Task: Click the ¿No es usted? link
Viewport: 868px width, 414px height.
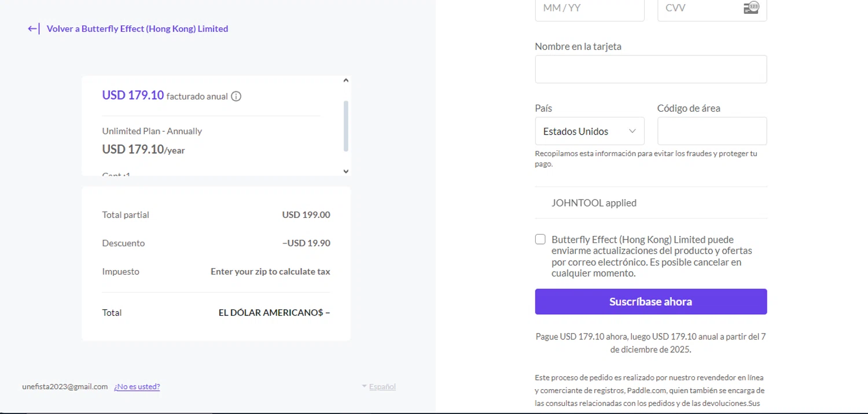Action: 137,387
